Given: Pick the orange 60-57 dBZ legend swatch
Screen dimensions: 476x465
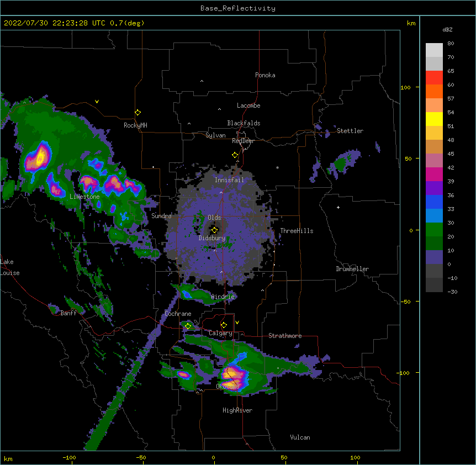Looking at the screenshot, I should [434, 91].
